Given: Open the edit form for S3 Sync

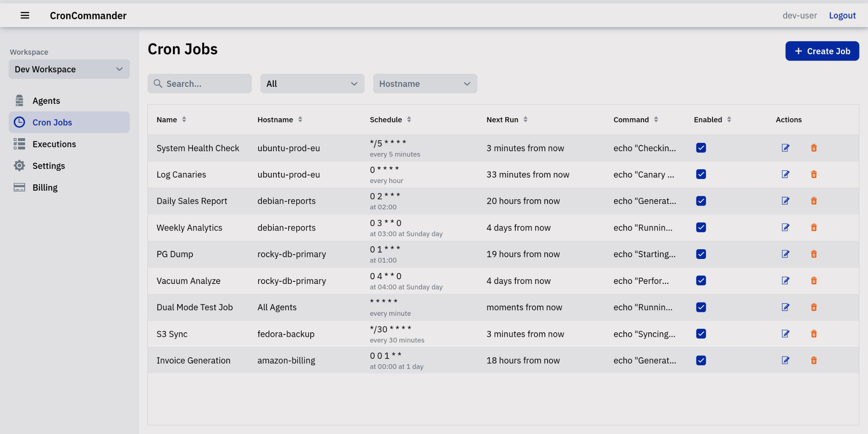Looking at the screenshot, I should (x=785, y=334).
